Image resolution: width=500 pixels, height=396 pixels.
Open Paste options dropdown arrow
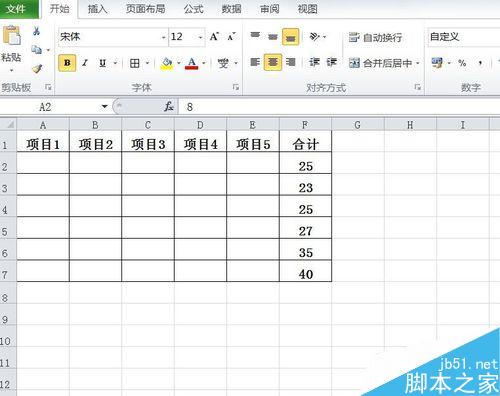[x=11, y=70]
